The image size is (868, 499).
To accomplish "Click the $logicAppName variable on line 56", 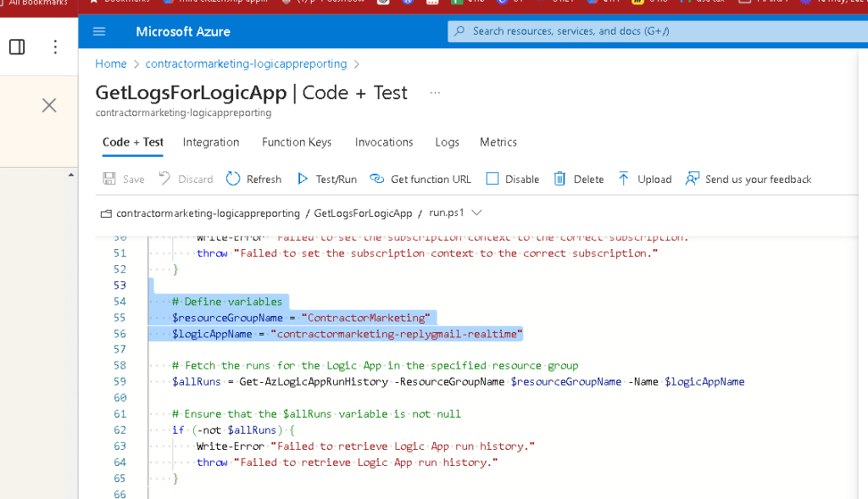I will coord(212,334).
